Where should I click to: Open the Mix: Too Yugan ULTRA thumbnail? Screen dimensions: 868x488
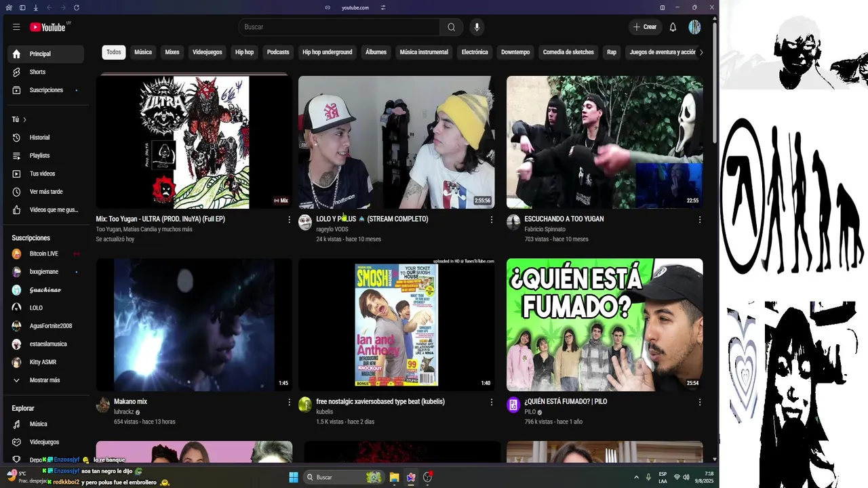coord(194,142)
